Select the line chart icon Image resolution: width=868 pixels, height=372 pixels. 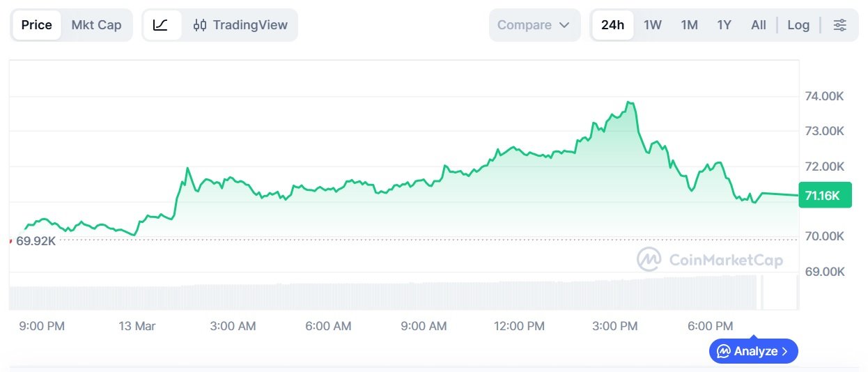tap(161, 25)
